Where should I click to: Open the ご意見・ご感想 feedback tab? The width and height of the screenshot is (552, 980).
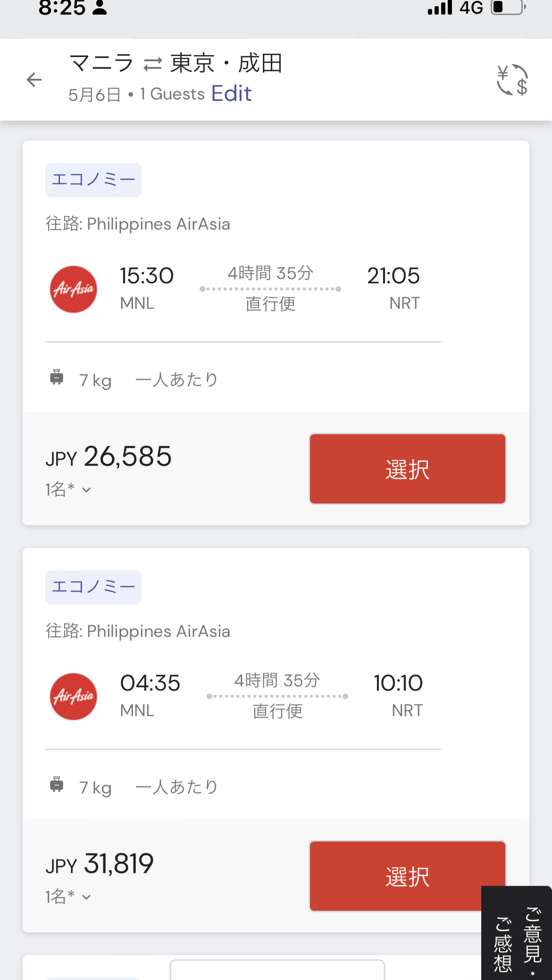517,938
